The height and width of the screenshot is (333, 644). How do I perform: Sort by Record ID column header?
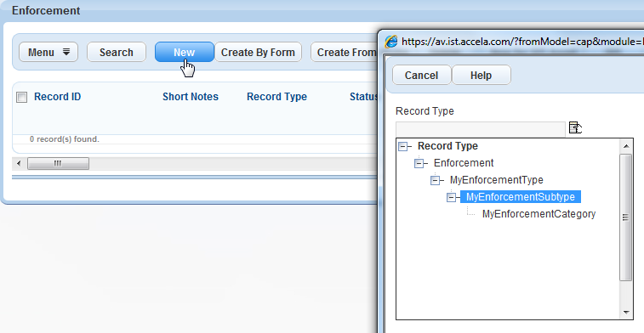58,97
